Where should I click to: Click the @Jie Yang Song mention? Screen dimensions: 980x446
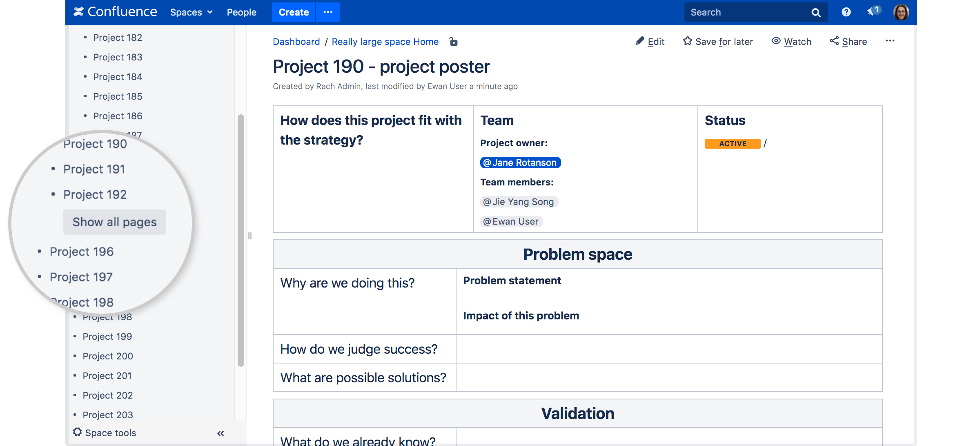519,202
